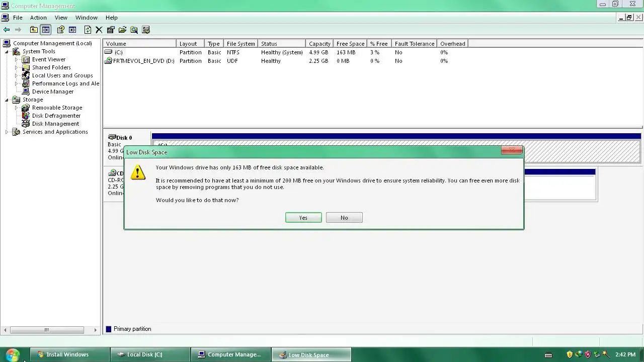This screenshot has width=644, height=362.
Task: Click the Back arrow in the toolbar
Action: click(x=7, y=30)
